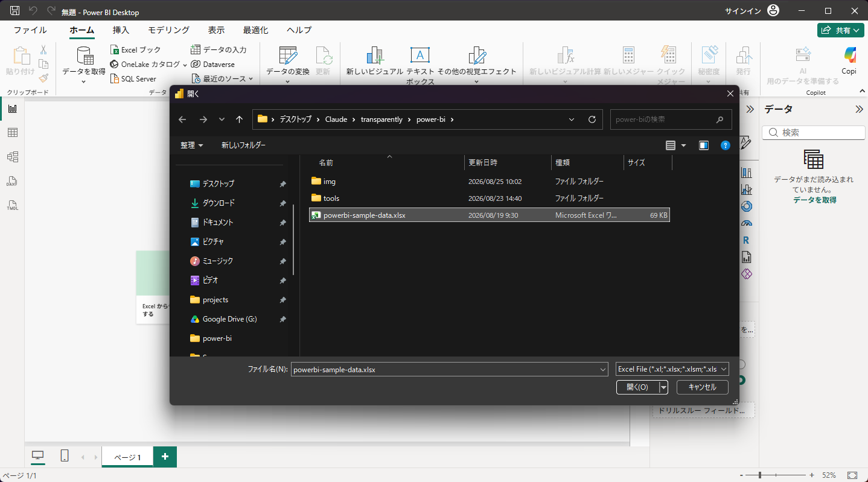Select the tools folder
The height and width of the screenshot is (482, 868).
(489, 198)
